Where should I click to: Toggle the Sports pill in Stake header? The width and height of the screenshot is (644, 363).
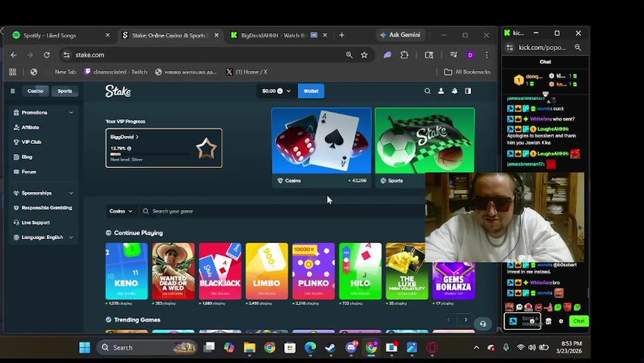[x=65, y=91]
